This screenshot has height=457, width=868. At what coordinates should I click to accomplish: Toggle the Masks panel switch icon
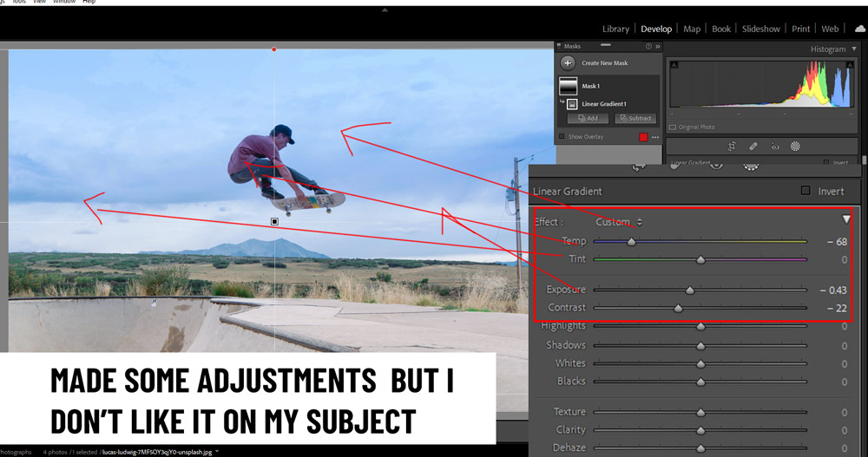click(x=559, y=47)
